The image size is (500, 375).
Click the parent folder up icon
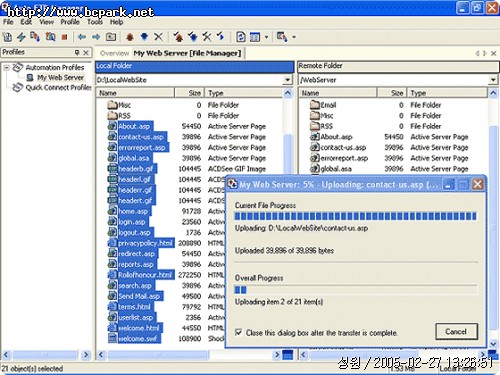(x=111, y=37)
